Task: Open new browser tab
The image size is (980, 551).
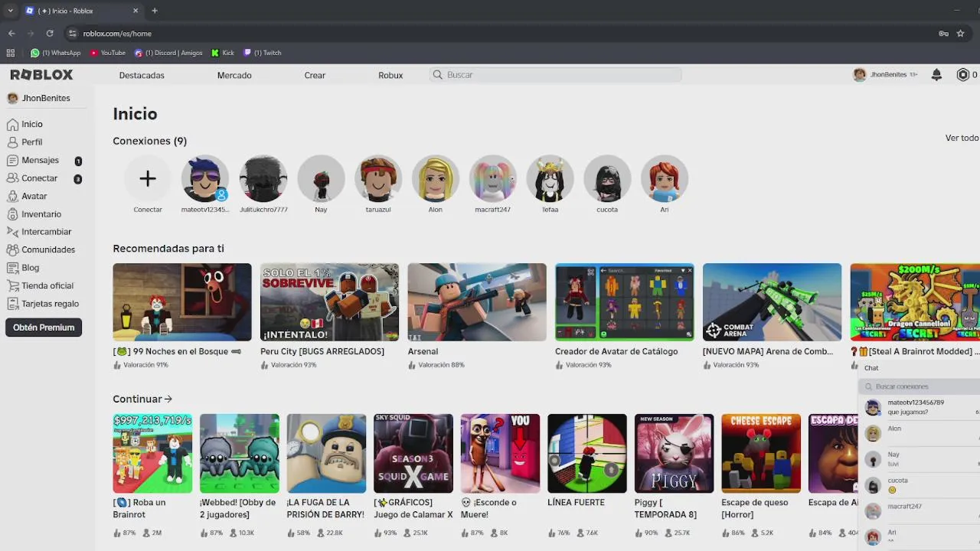Action: 155,11
